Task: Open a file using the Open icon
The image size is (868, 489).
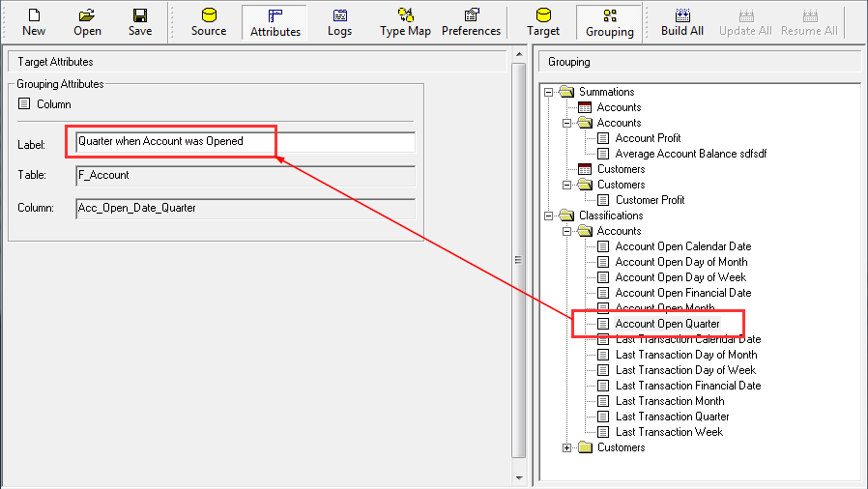Action: (x=87, y=21)
